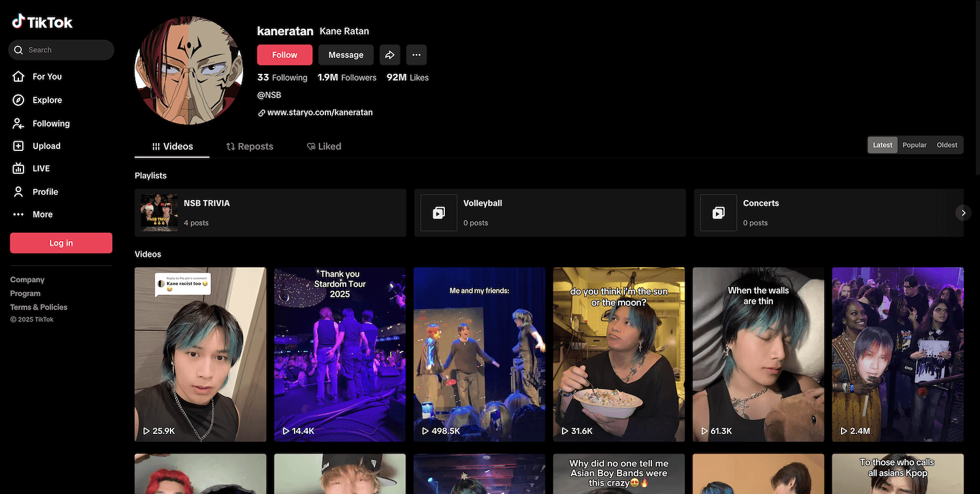Switch to the Liked tab
The width and height of the screenshot is (980, 494).
tap(324, 146)
